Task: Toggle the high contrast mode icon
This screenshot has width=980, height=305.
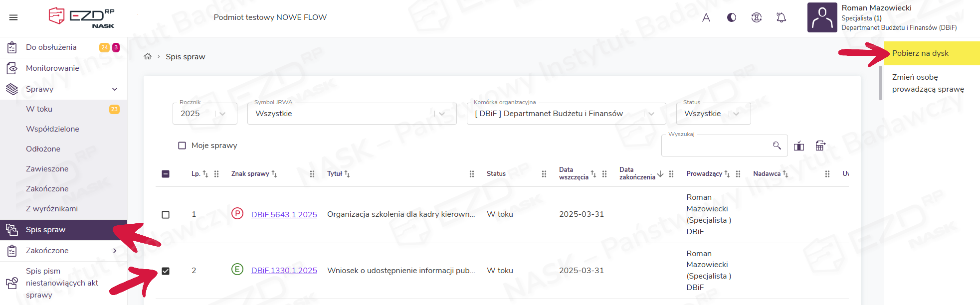Action: (x=732, y=18)
